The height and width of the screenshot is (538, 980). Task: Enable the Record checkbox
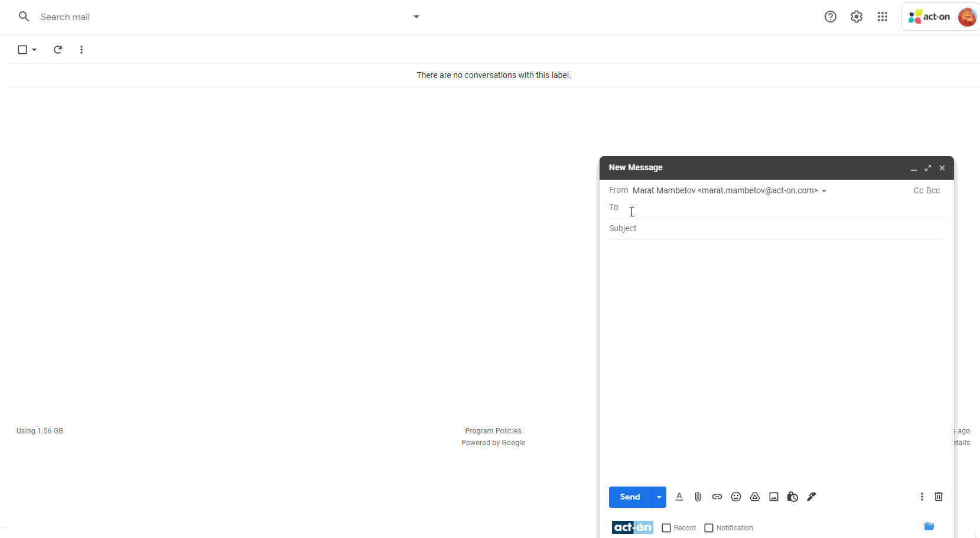(667, 527)
